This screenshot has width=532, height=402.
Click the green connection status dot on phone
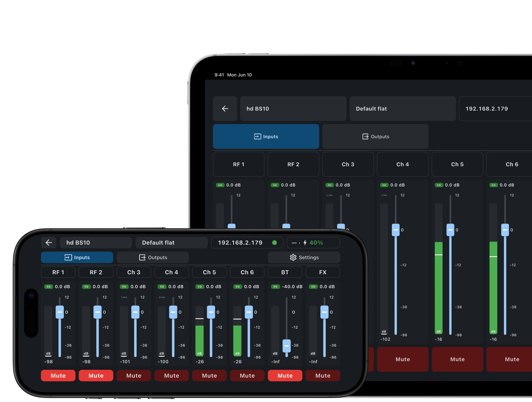tap(274, 243)
